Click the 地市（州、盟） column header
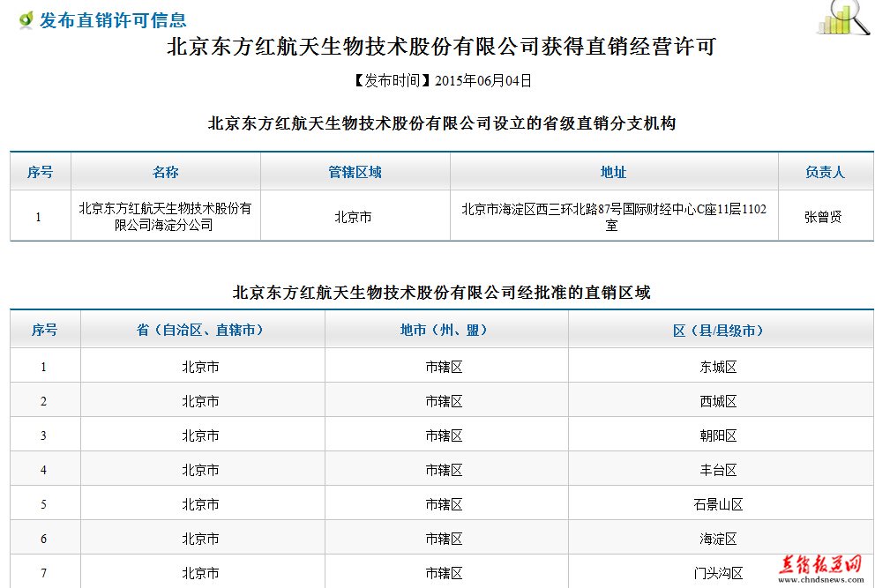The image size is (875, 588). 445,331
